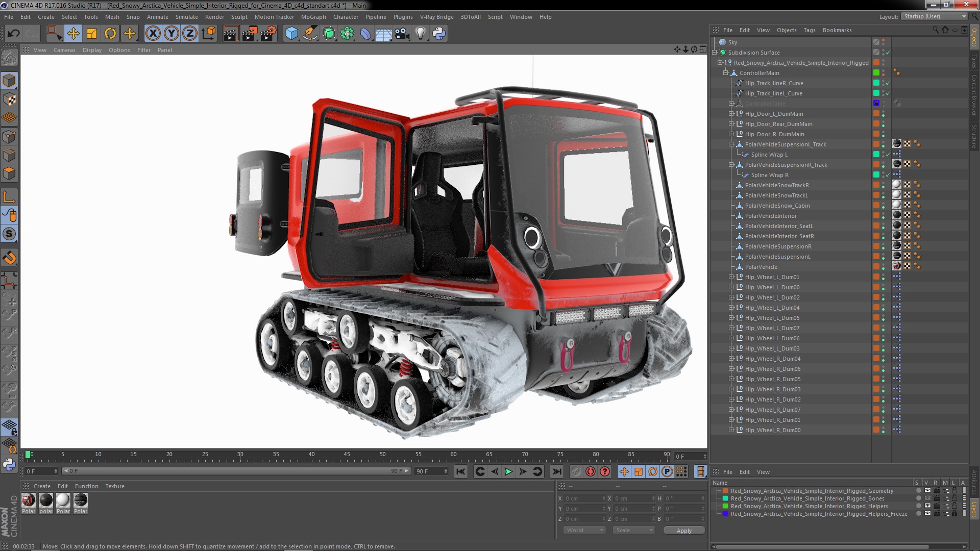Open Object Manager Tags menu
Screen dimensions: 980x551
(x=810, y=30)
